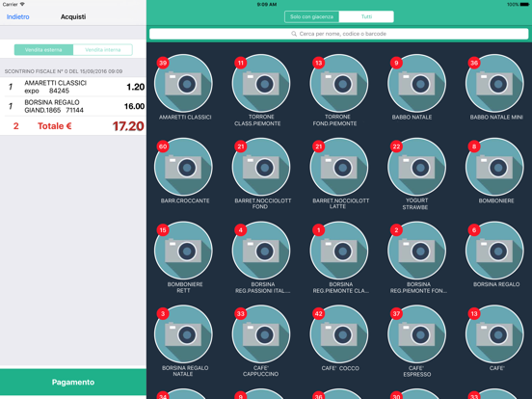Add the BABBO NATALE product

417,84
